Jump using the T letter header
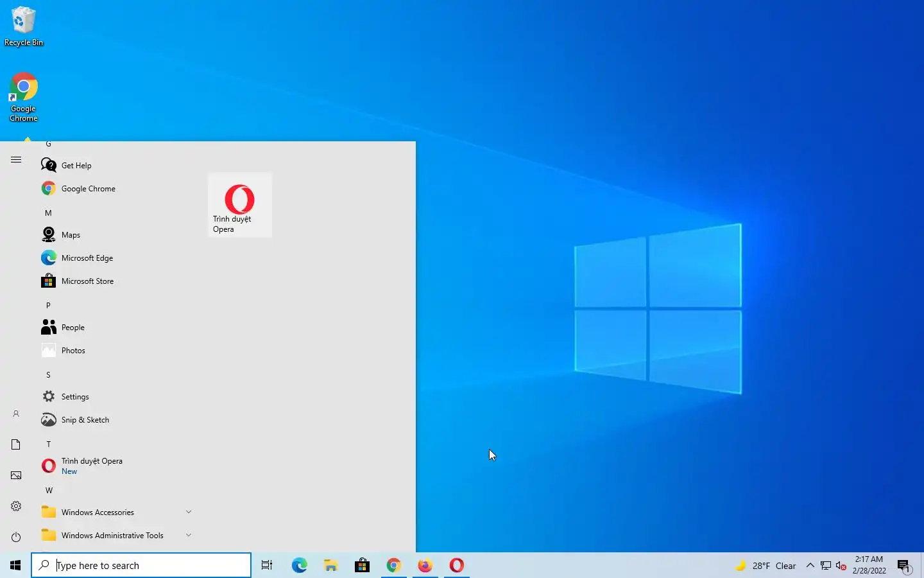This screenshot has width=924, height=578. coord(48,444)
